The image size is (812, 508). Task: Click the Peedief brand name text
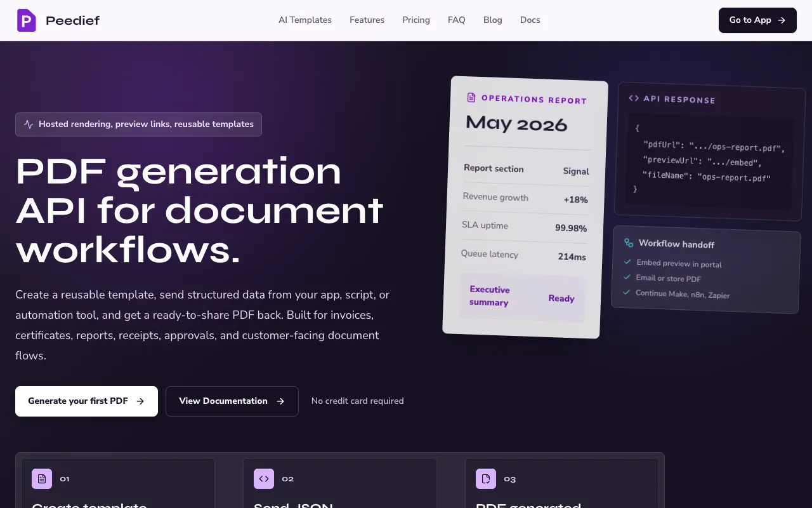point(73,20)
